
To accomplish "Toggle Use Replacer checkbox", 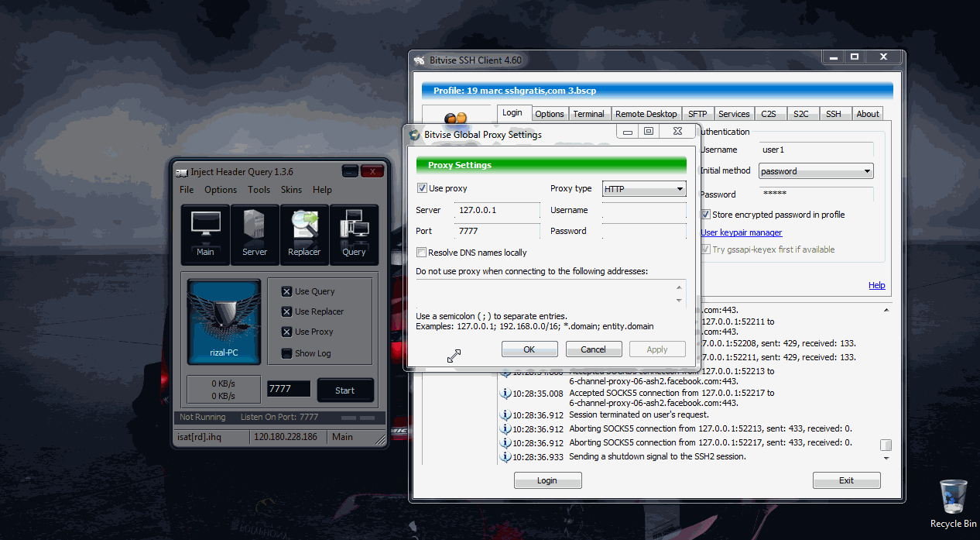I will 286,311.
